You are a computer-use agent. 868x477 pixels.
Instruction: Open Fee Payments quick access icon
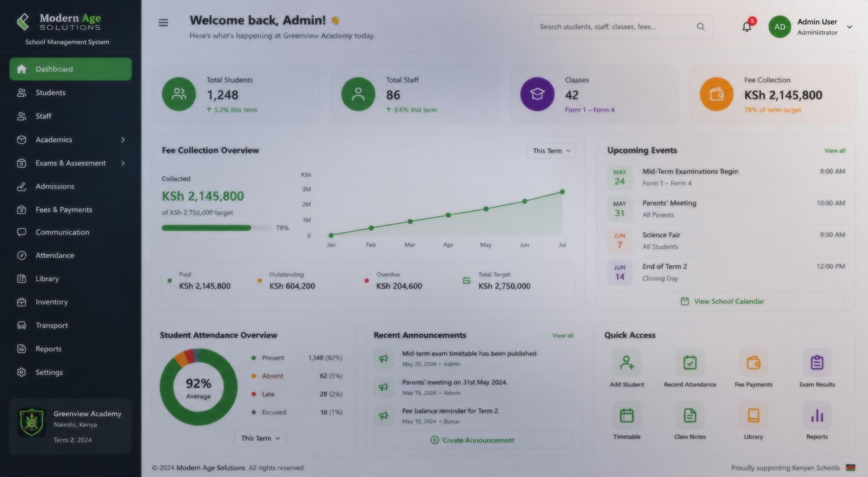pos(753,363)
